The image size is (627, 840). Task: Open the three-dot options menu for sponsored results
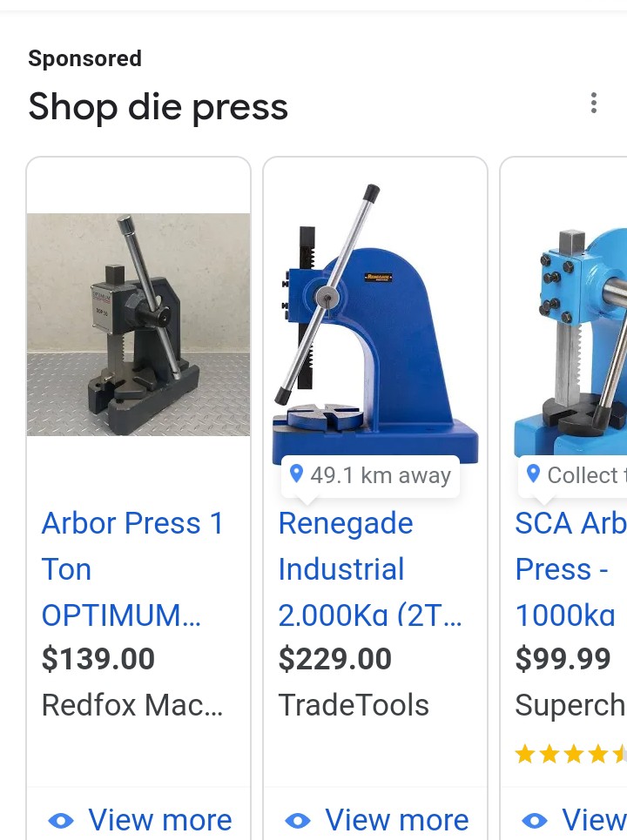click(x=593, y=103)
